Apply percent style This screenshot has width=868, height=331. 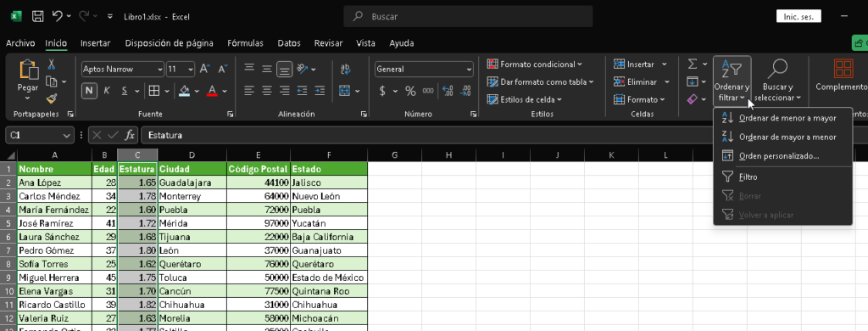coord(410,91)
